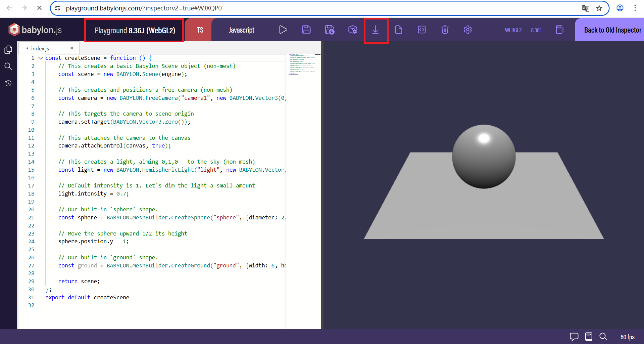Click the save icon with download badge
Image resolution: width=644 pixels, height=344 pixels.
tap(330, 30)
